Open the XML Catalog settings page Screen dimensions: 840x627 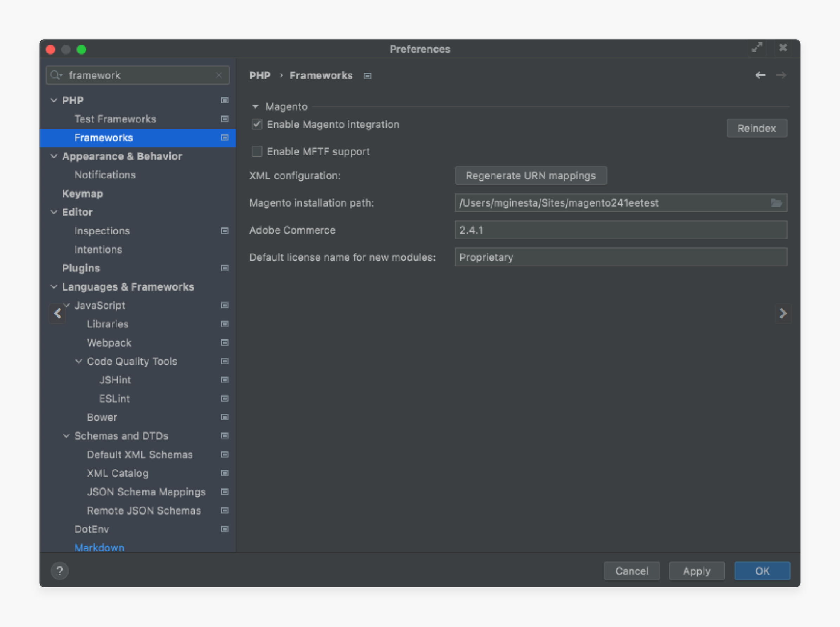tap(117, 473)
